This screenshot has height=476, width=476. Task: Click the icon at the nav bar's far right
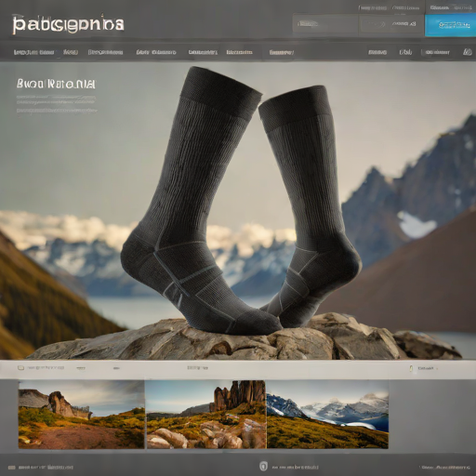[x=467, y=52]
